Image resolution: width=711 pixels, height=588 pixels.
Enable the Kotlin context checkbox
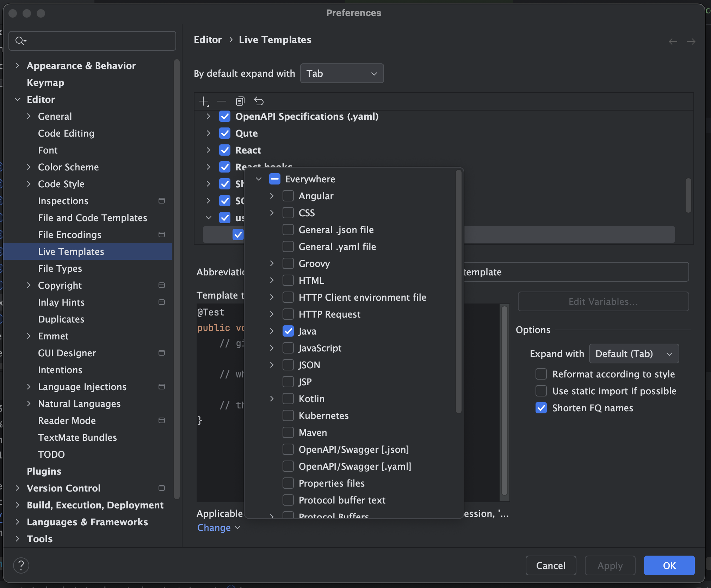coord(288,399)
